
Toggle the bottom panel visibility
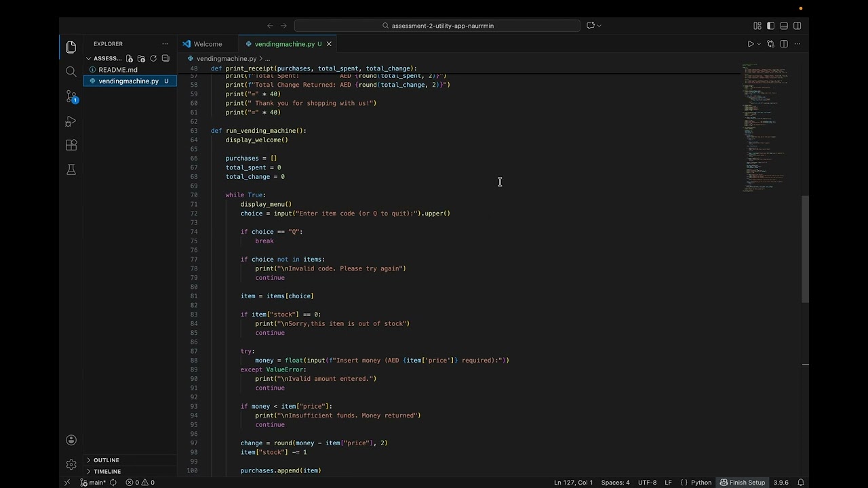pyautogui.click(x=784, y=26)
